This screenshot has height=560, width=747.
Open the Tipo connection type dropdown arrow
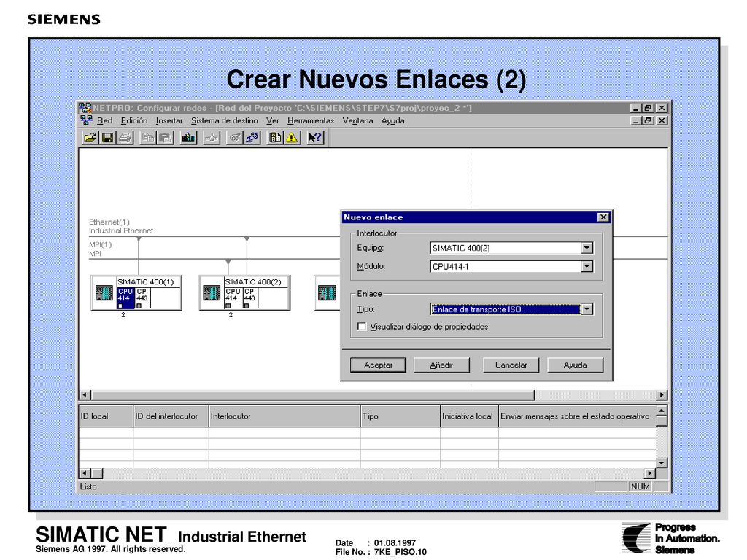point(587,309)
